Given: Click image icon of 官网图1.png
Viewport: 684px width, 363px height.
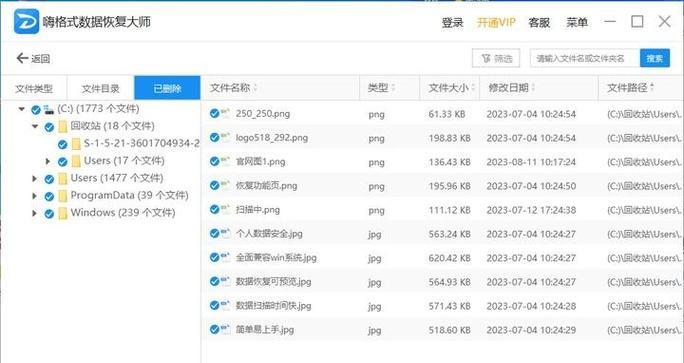Looking at the screenshot, I should click(226, 161).
